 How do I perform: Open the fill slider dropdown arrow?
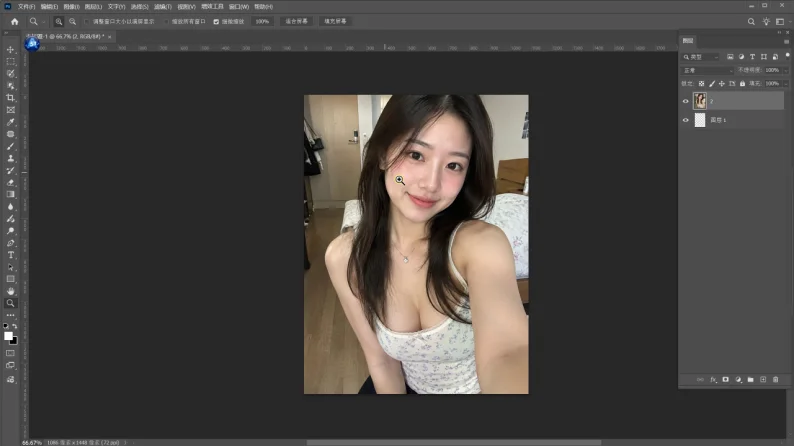pos(785,84)
